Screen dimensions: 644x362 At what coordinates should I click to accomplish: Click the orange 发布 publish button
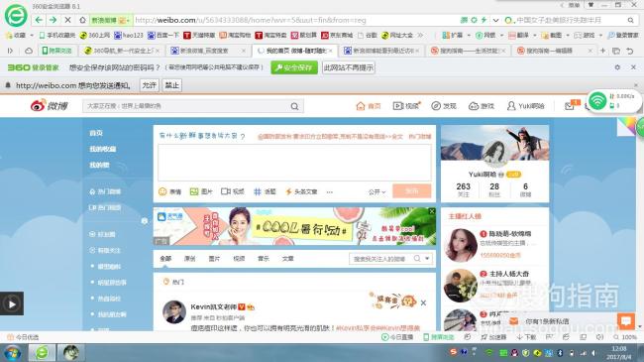tap(412, 191)
